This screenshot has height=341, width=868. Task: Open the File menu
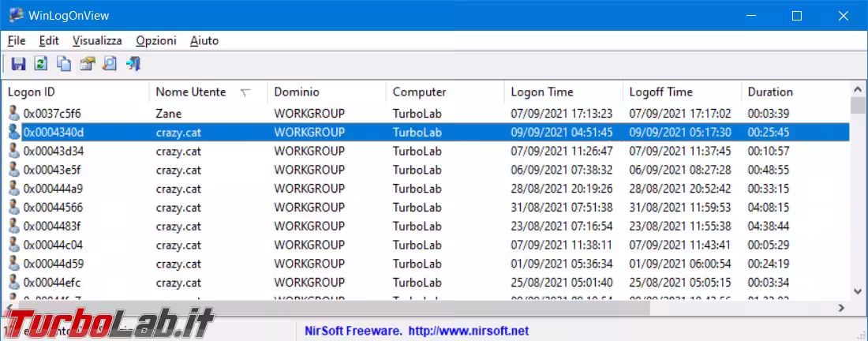17,40
